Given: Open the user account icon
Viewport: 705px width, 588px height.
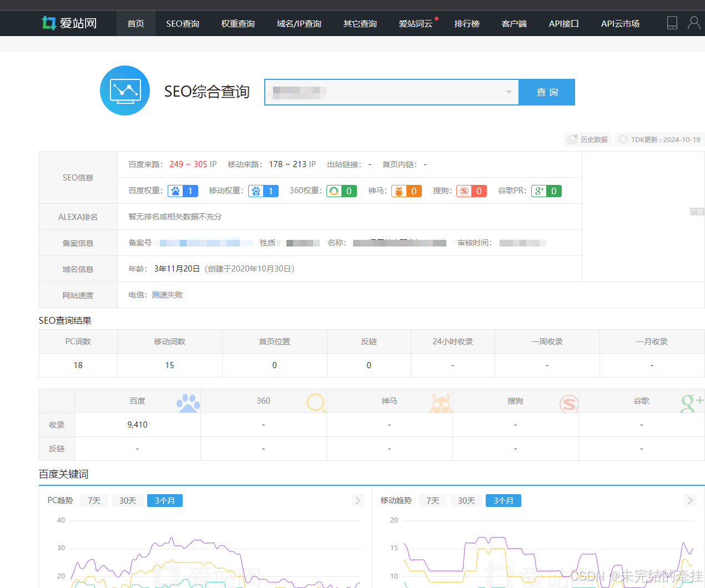Looking at the screenshot, I should 694,23.
